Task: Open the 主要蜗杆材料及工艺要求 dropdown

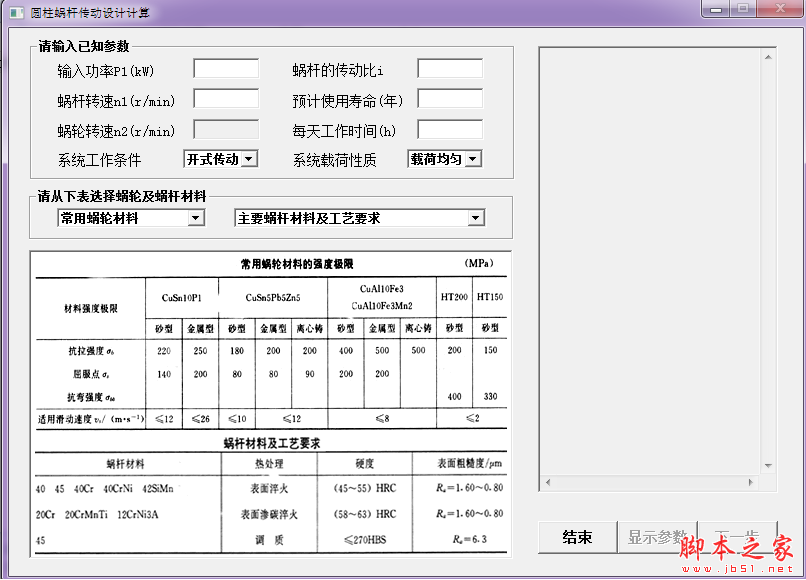Action: [360, 218]
